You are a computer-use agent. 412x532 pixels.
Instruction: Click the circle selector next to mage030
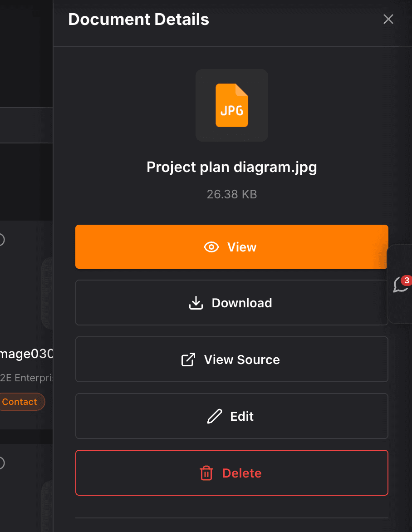point(1,240)
